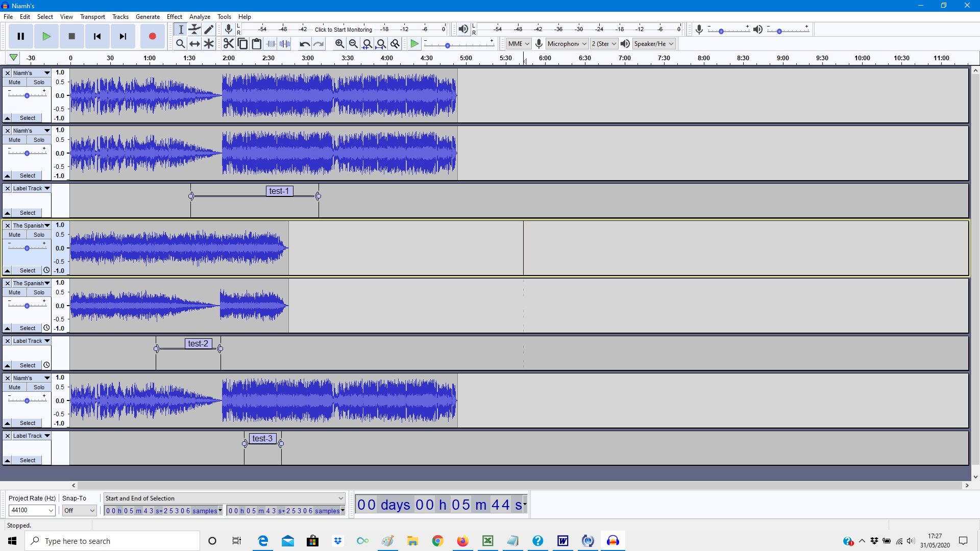
Task: Click the Trim audio icon
Action: tap(271, 44)
